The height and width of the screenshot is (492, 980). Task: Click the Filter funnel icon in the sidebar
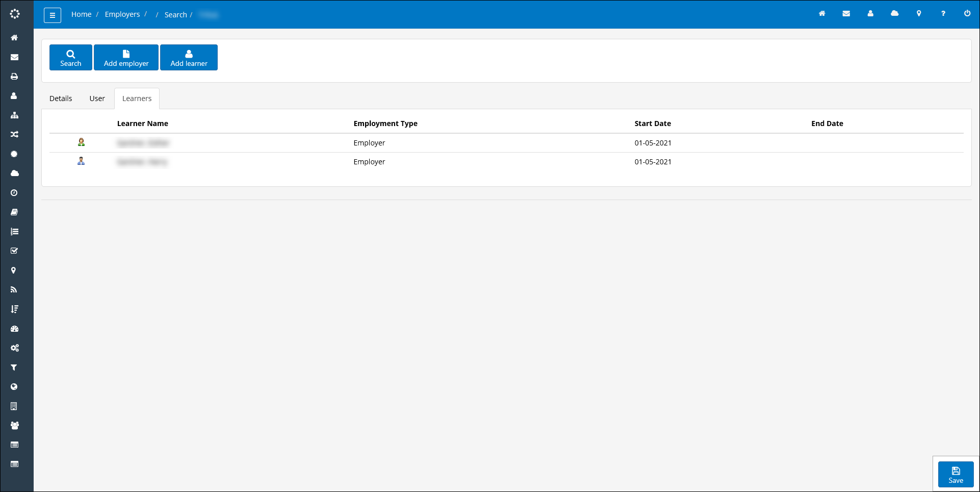pyautogui.click(x=14, y=367)
